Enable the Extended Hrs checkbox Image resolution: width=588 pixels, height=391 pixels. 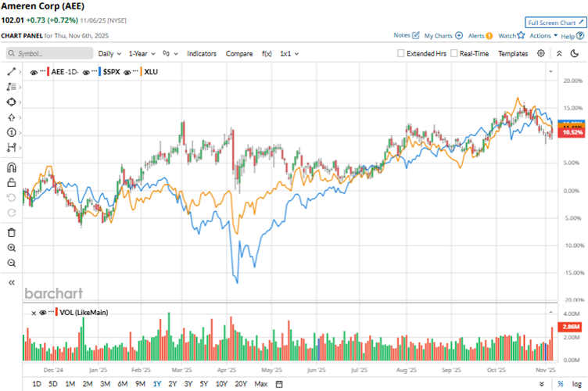pos(401,54)
